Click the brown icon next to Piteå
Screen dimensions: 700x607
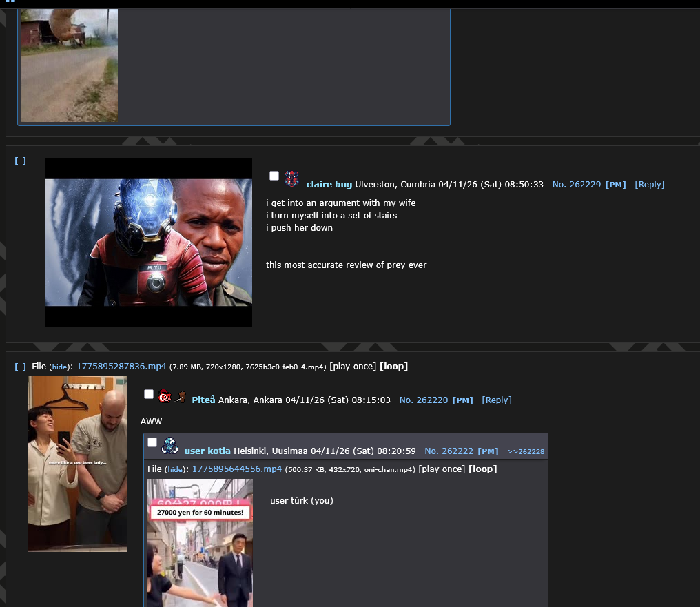coord(181,395)
